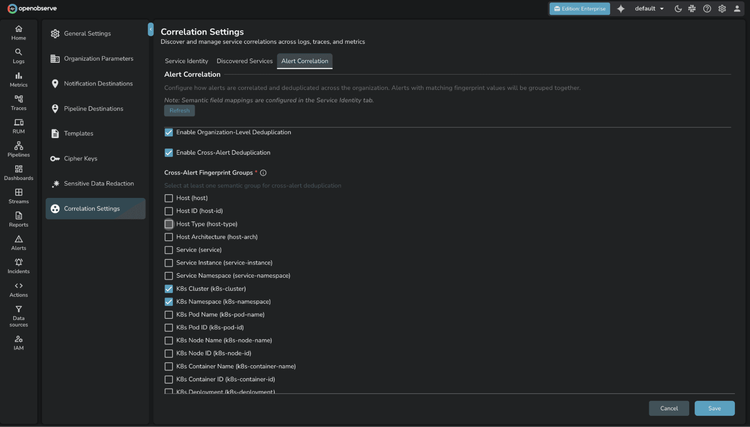
Task: Check the Host (host) fingerprint group
Action: click(x=169, y=198)
